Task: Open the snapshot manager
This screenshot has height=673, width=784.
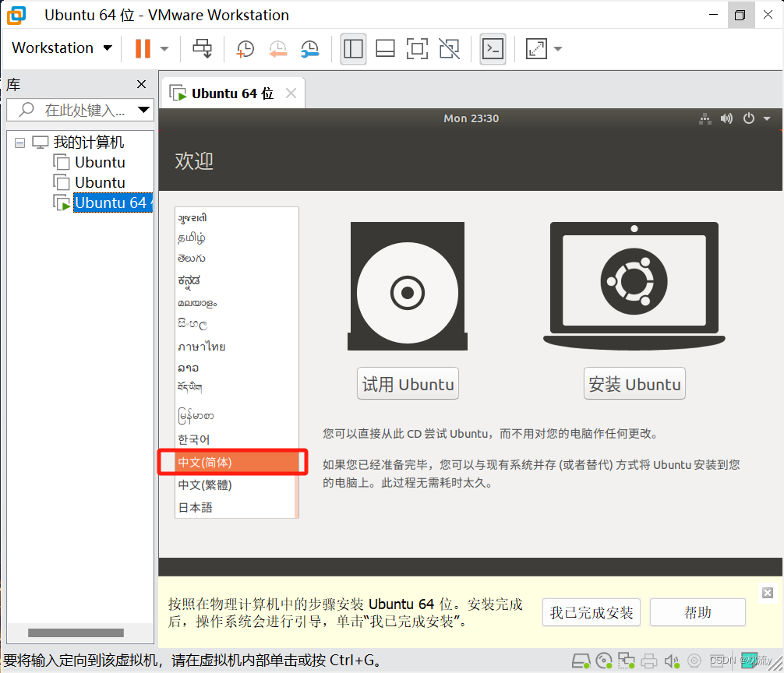Action: [x=310, y=49]
